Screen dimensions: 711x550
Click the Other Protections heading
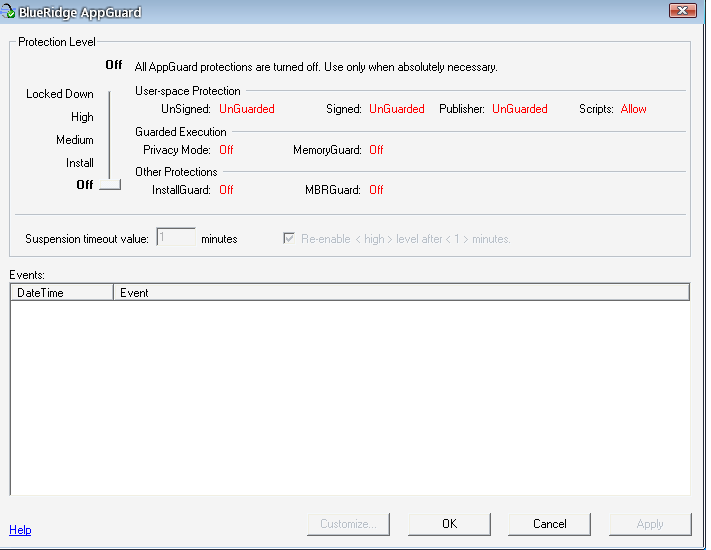[176, 172]
